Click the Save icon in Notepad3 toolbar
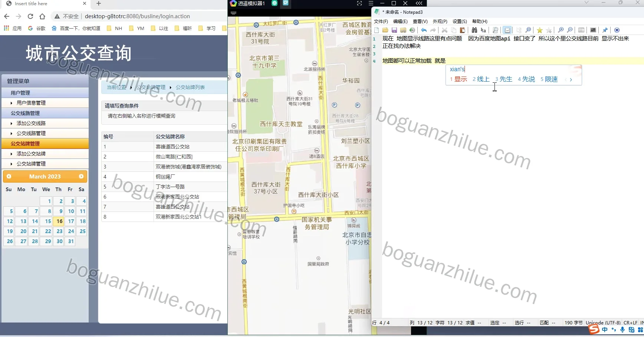This screenshot has height=337, width=644. [x=394, y=30]
